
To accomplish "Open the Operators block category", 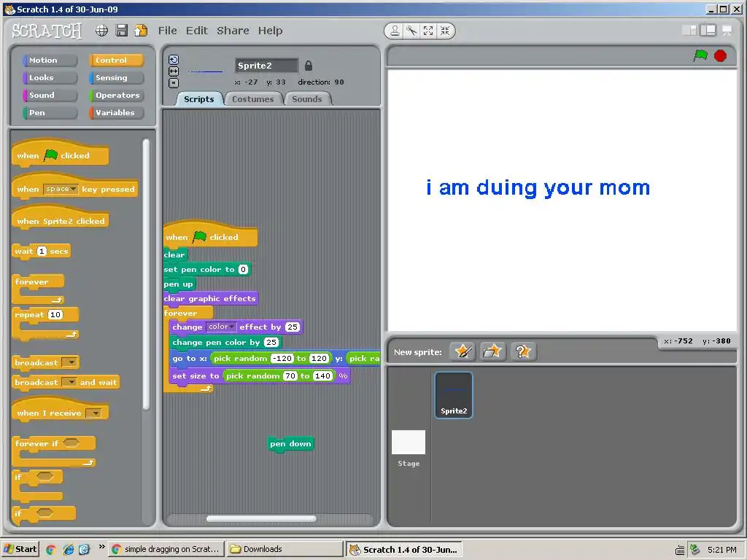I will pyautogui.click(x=116, y=96).
